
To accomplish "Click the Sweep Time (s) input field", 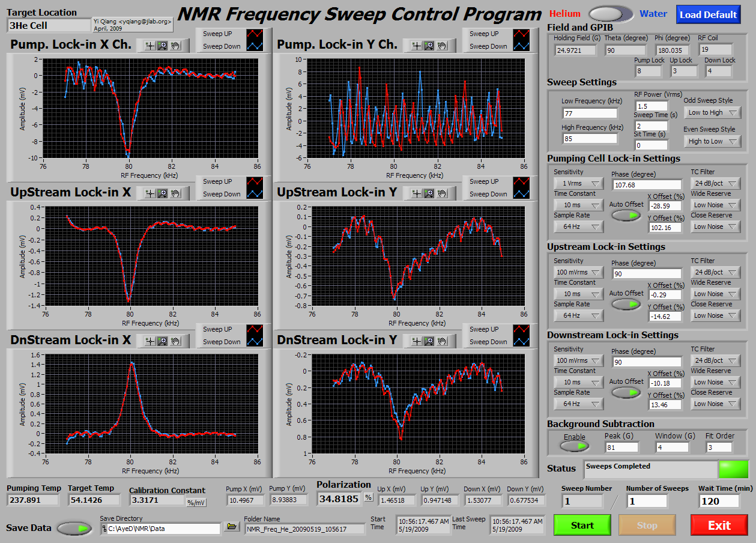I will coord(651,126).
